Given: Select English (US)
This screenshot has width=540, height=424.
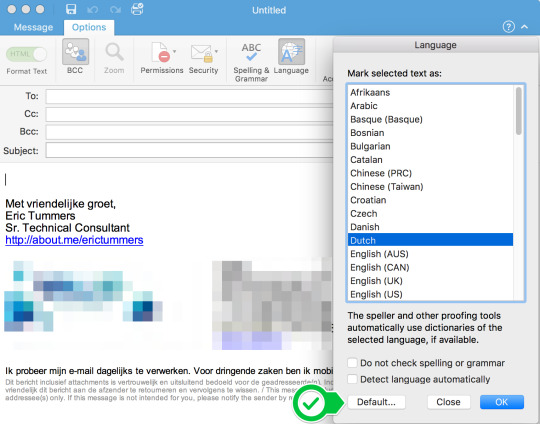Looking at the screenshot, I should click(x=430, y=294).
